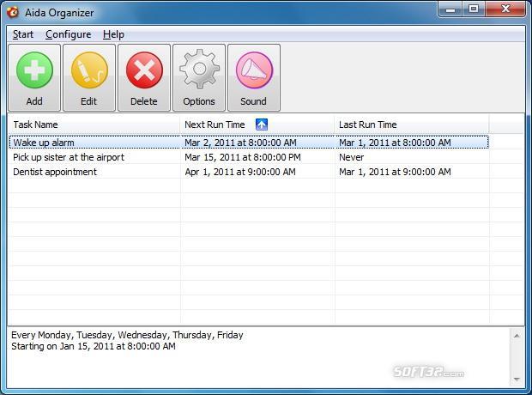This screenshot has width=532, height=395.
Task: Select the yellow Edit pencil icon
Action: click(x=89, y=70)
